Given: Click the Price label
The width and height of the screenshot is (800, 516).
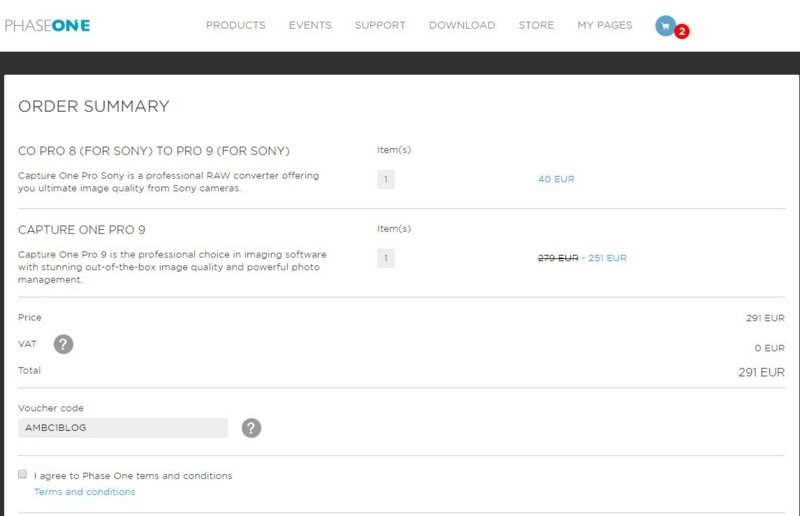Looking at the screenshot, I should (x=30, y=317).
